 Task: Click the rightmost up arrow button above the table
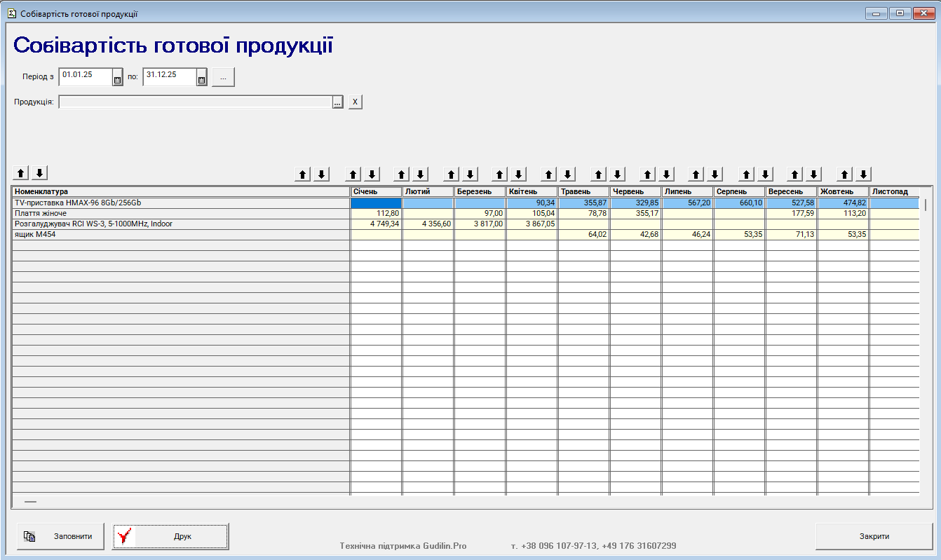point(845,175)
